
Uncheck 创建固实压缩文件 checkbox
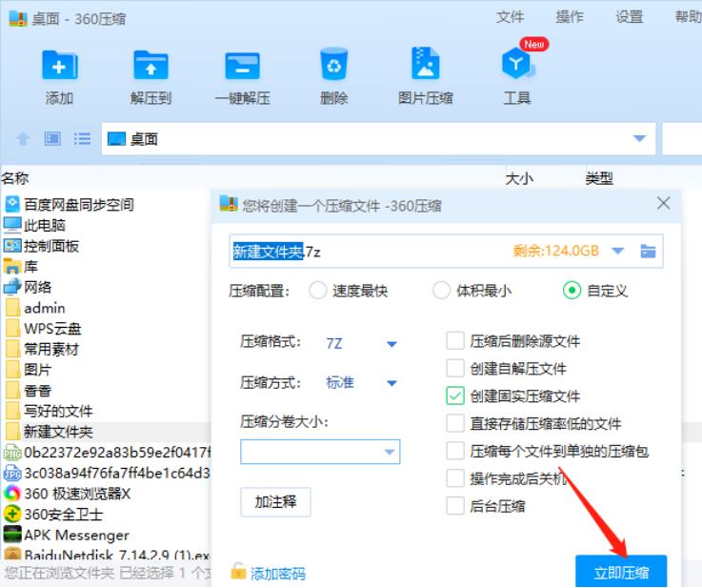click(x=455, y=395)
